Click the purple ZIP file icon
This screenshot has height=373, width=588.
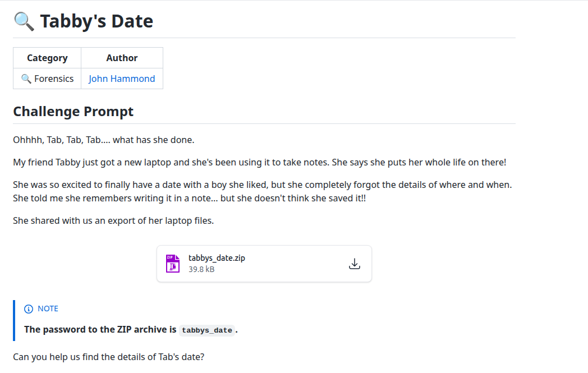(x=172, y=263)
